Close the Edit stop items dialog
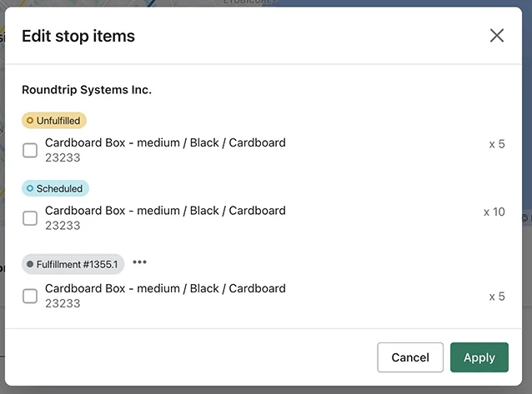Image resolution: width=532 pixels, height=394 pixels. (x=497, y=35)
